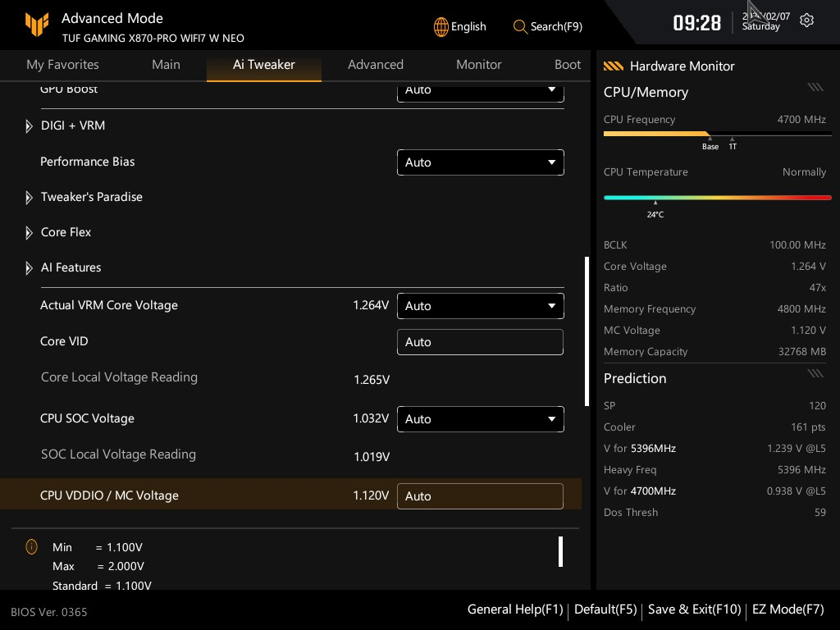This screenshot has height=630, width=840.
Task: Switch to the Advanced tab
Action: (x=375, y=65)
